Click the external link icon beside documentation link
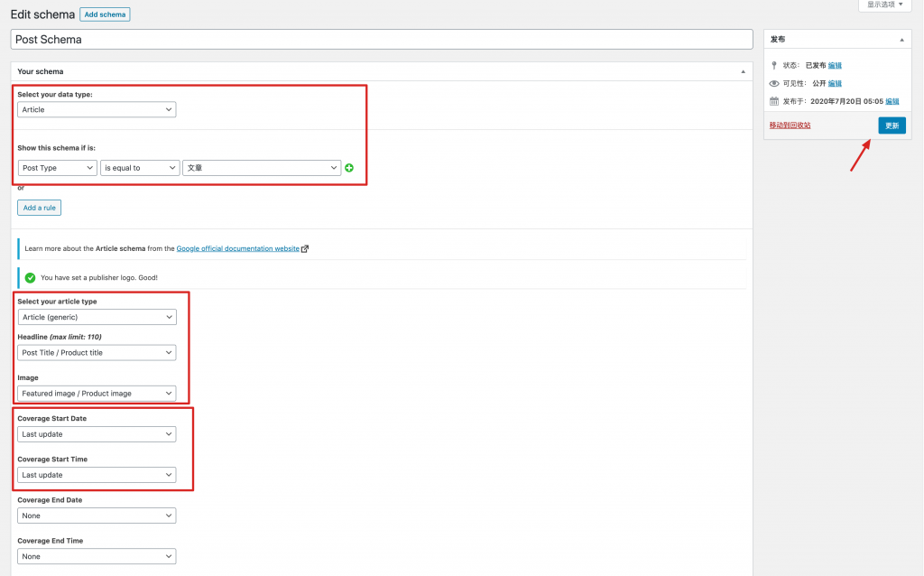This screenshot has width=924, height=576. [x=305, y=248]
